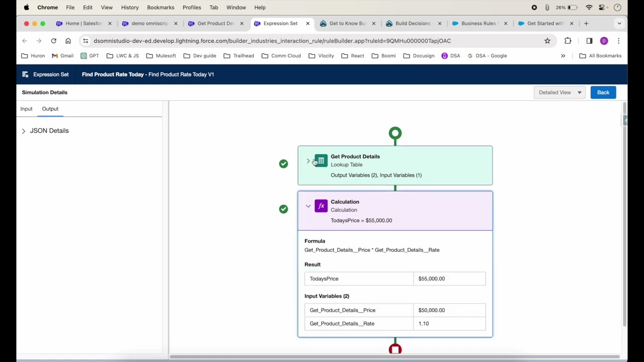The height and width of the screenshot is (362, 644).
Task: Open Chrome File menu
Action: point(70,8)
